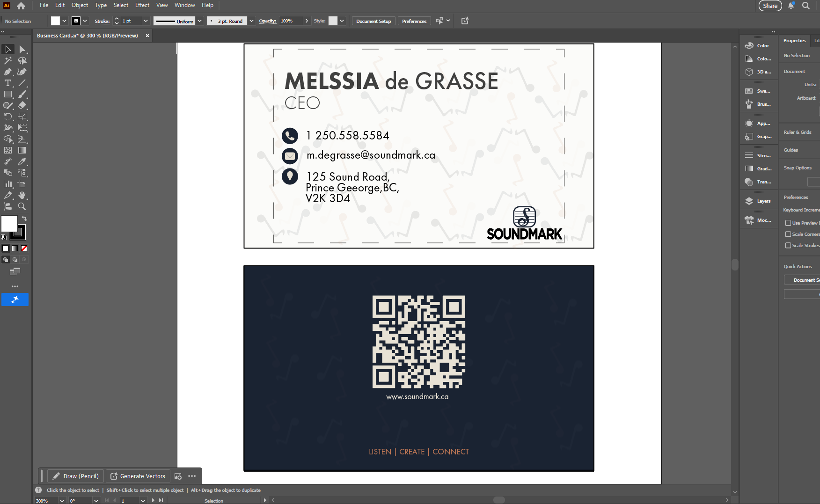The width and height of the screenshot is (820, 504).
Task: Select the Mesh tool
Action: click(8, 150)
